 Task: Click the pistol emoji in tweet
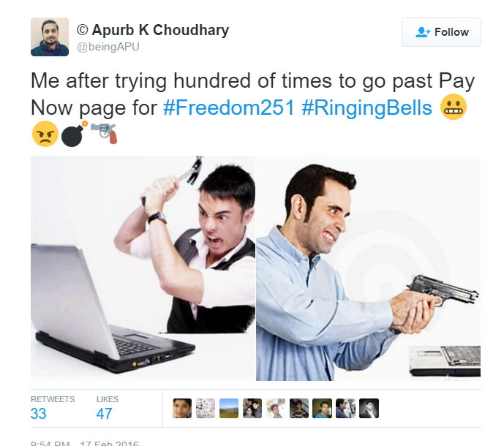click(x=104, y=133)
